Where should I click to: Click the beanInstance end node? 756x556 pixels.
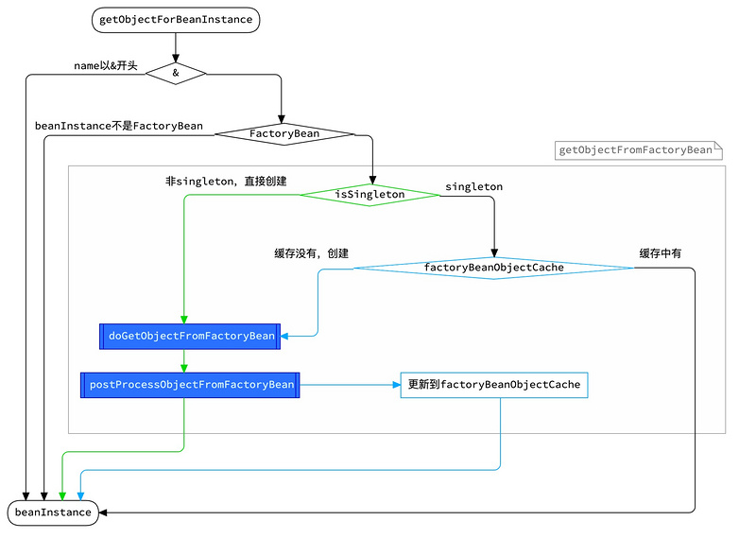(x=51, y=512)
